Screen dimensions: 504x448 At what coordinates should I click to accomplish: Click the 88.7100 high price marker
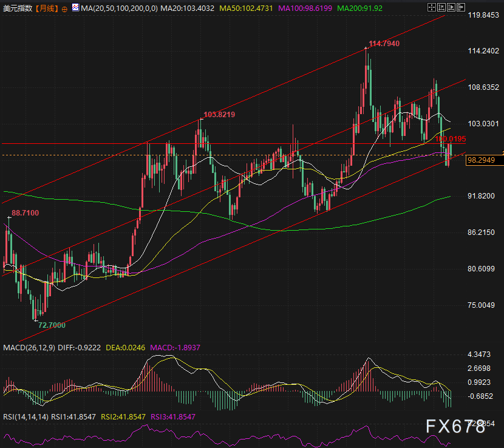click(26, 213)
